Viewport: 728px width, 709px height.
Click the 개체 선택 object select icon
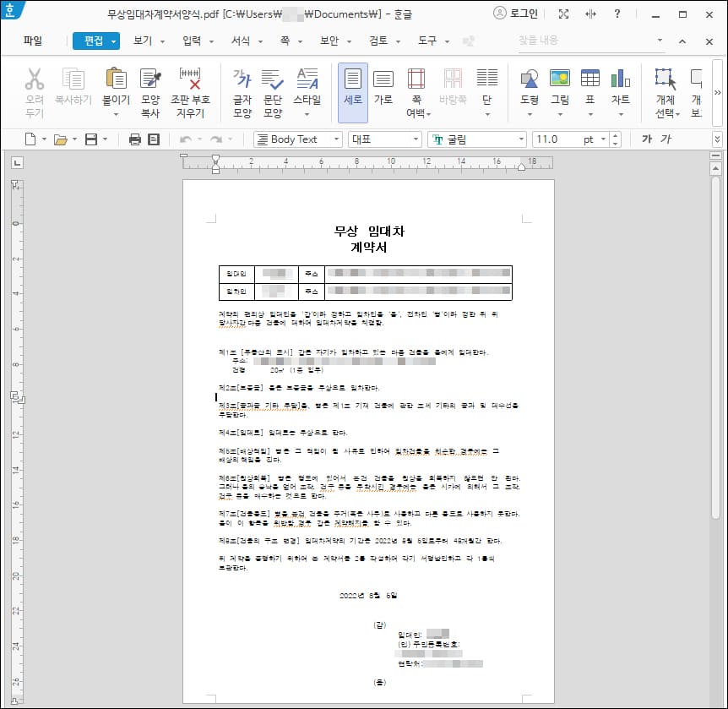(666, 78)
